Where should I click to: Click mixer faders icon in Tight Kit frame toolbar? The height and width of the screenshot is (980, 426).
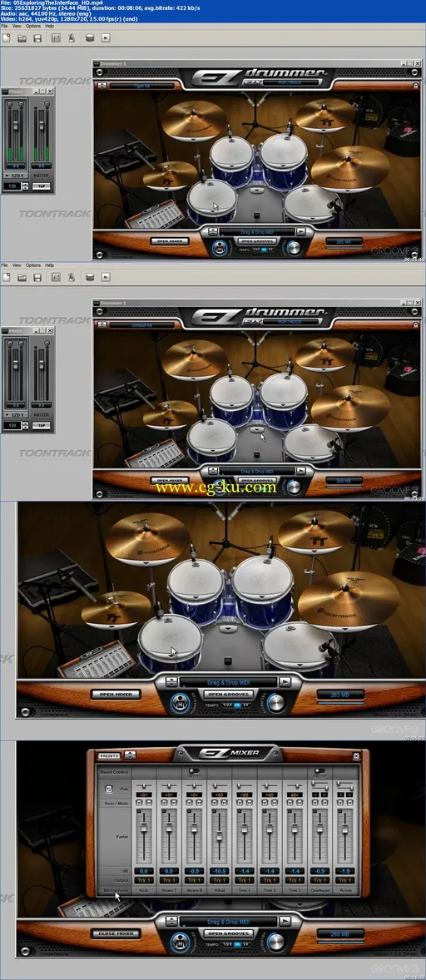pos(56,38)
